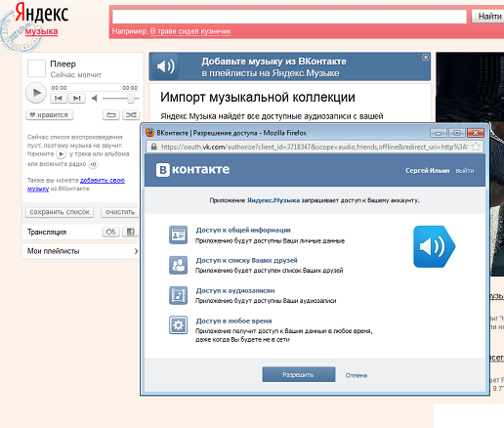Click the Yandex Music app logo in popup
The height and width of the screenshot is (428, 504).
(435, 246)
